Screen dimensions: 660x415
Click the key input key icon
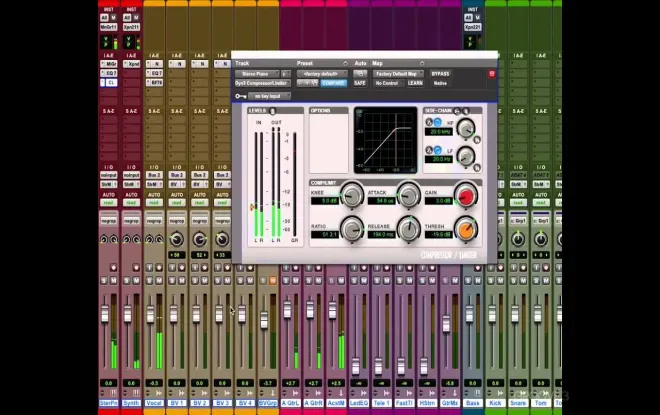[x=241, y=96]
